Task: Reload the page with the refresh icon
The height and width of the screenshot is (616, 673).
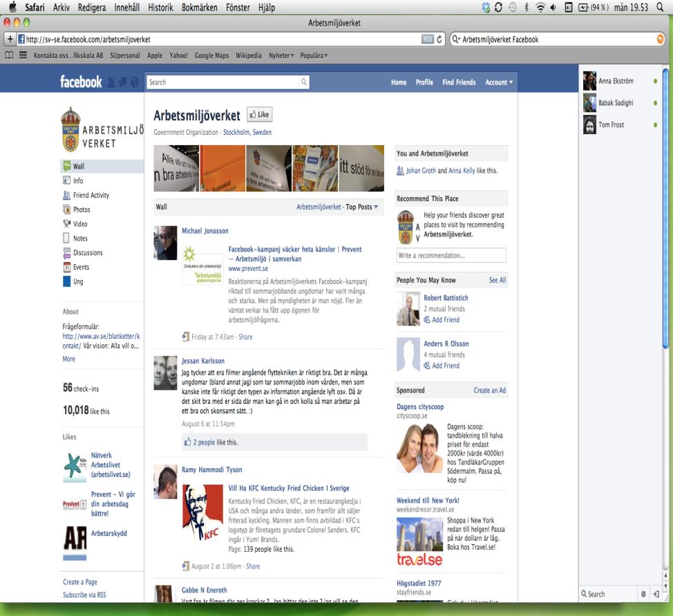Action: 439,39
